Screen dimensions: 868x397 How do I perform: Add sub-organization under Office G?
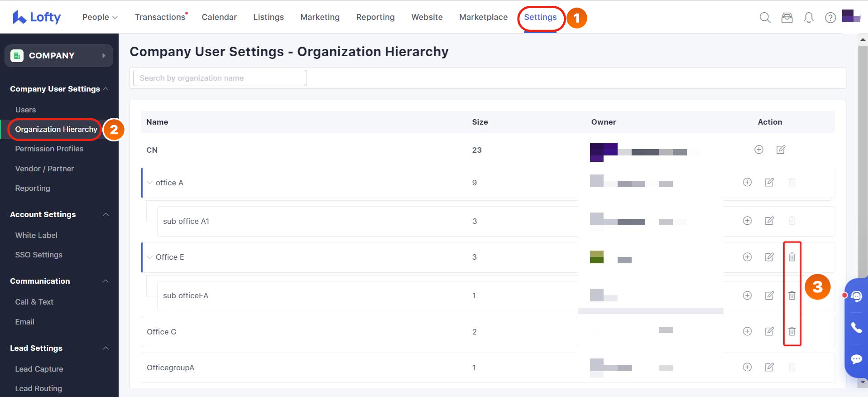[747, 331]
